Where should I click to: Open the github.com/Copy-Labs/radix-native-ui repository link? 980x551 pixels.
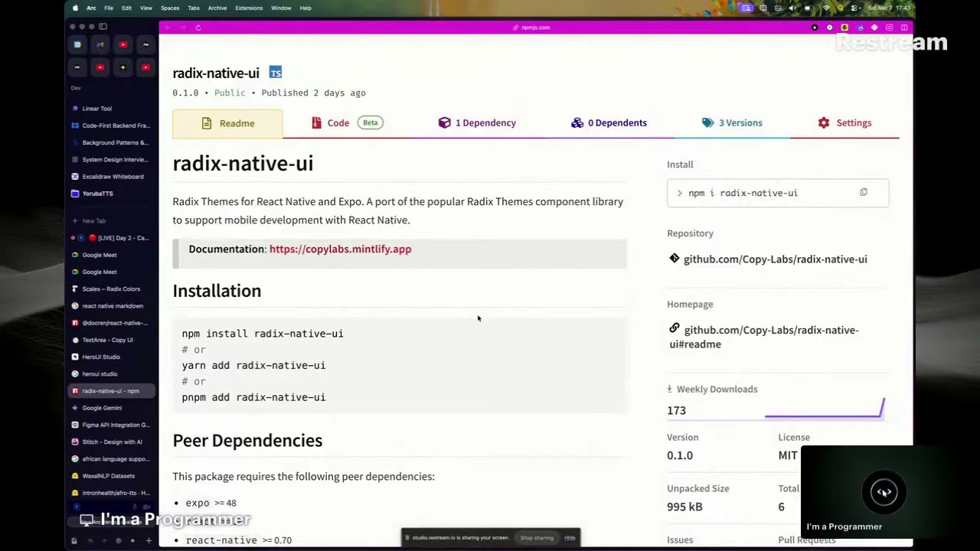pos(775,259)
